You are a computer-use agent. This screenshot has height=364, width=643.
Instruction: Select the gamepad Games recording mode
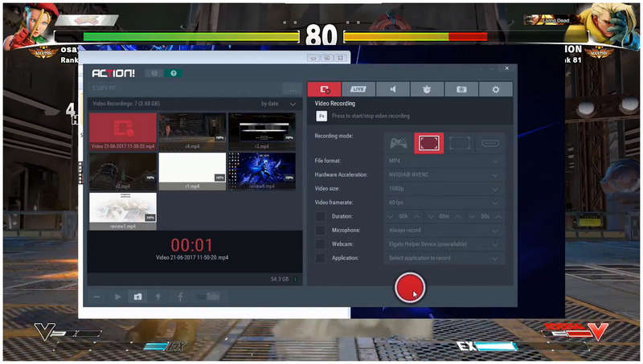tap(398, 143)
